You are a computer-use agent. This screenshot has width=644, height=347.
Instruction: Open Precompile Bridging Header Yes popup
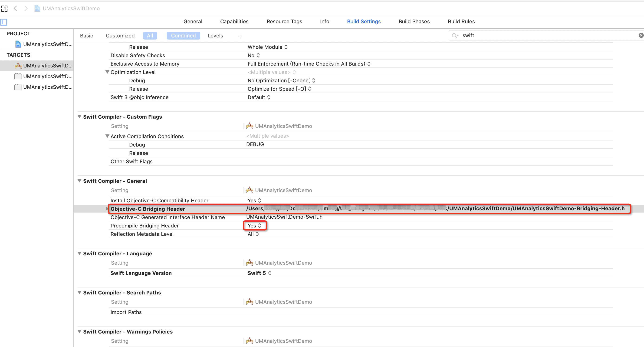coord(254,226)
